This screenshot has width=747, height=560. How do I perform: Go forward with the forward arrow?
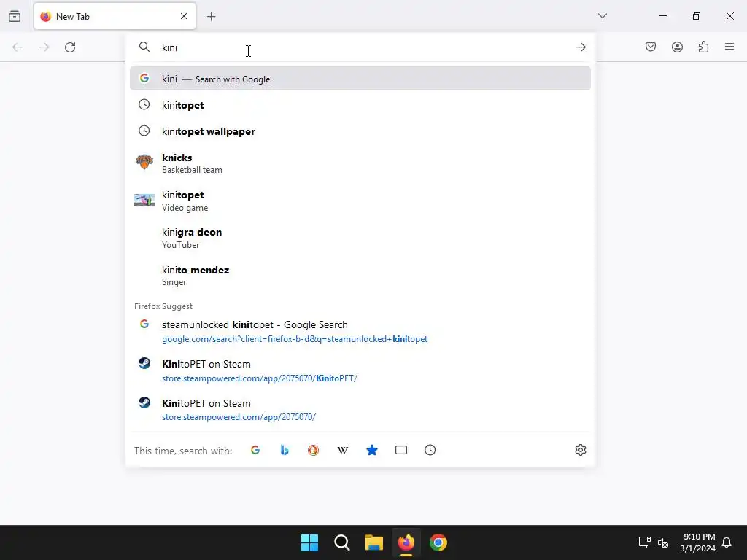click(44, 47)
